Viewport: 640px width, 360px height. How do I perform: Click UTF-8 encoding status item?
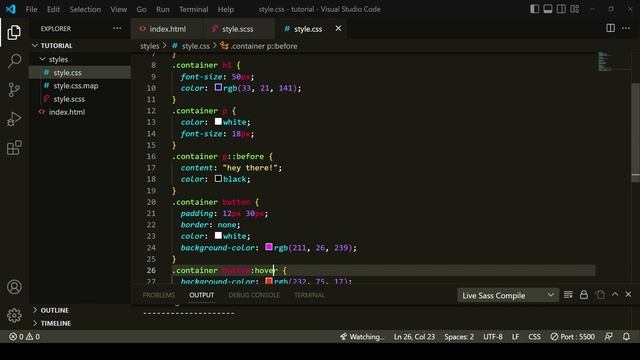point(493,337)
